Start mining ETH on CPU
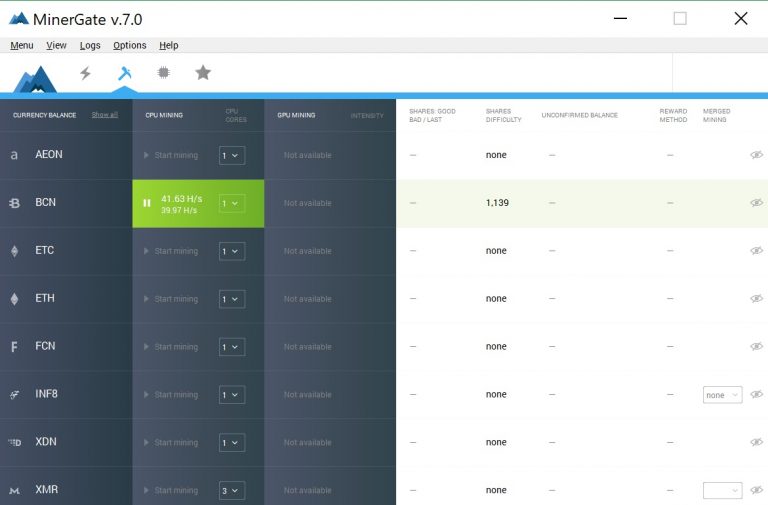768x505 pixels. coord(171,299)
